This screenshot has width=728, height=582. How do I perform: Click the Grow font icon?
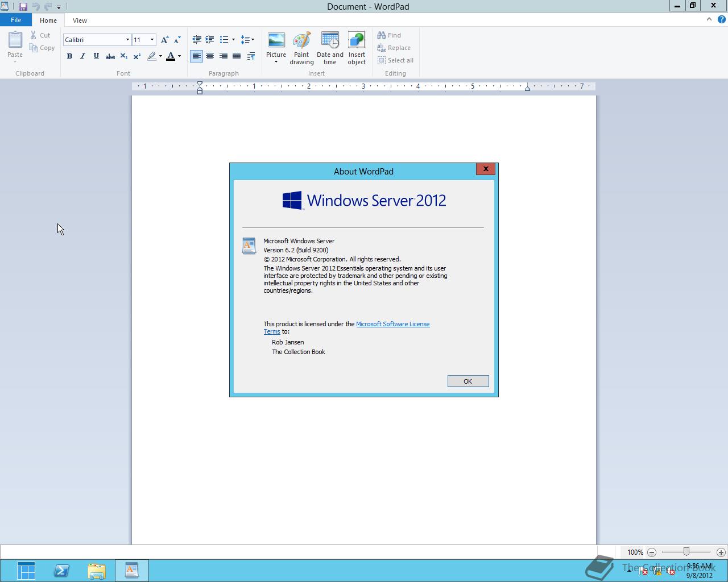[164, 40]
